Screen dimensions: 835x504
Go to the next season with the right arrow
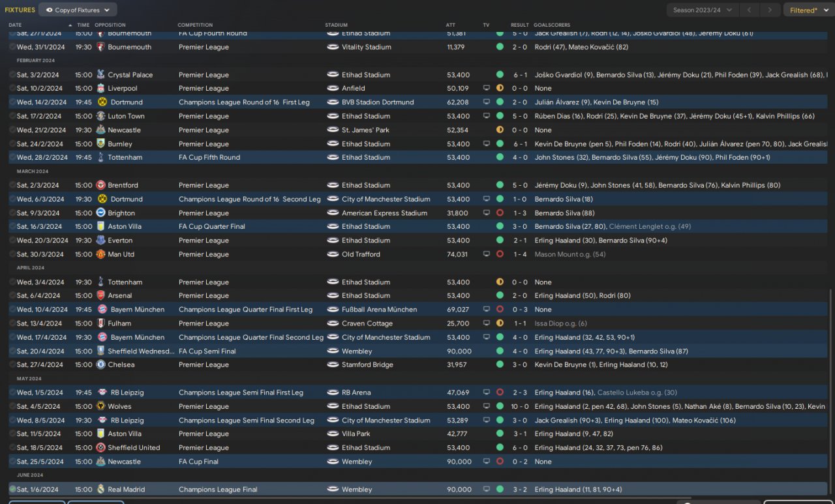770,10
